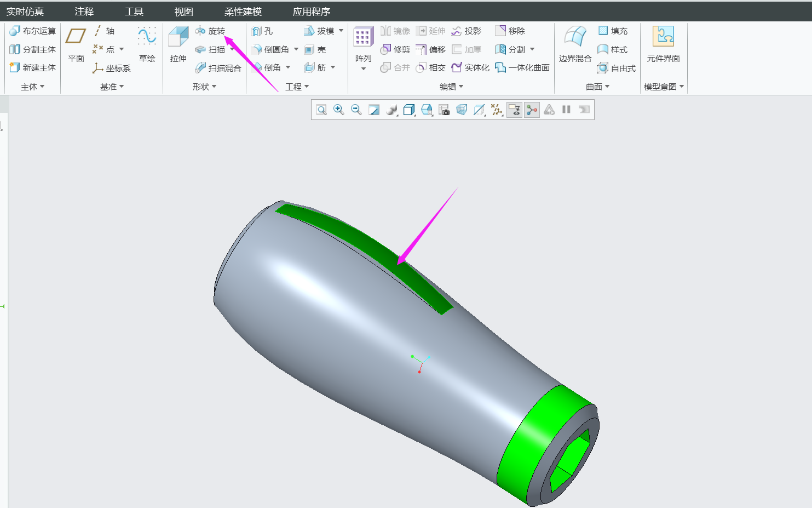Expand the 工程 group dropdown
Image resolution: width=812 pixels, height=508 pixels.
click(x=297, y=87)
